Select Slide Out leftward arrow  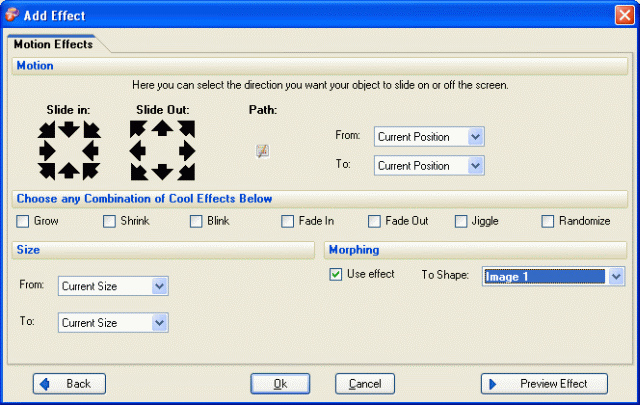click(x=138, y=151)
